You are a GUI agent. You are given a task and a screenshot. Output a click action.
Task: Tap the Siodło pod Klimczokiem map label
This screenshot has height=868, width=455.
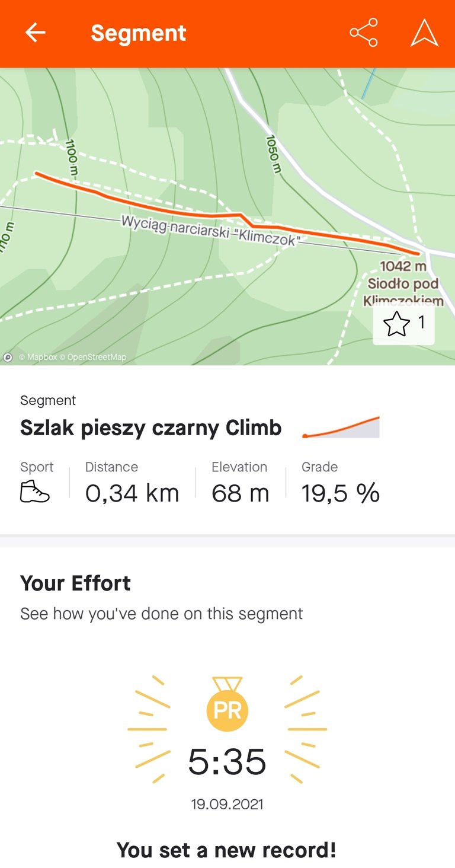403,283
